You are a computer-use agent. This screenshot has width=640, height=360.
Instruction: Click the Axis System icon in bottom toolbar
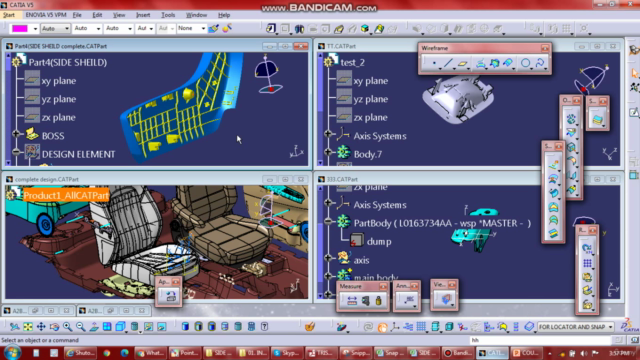pyautogui.click(x=395, y=327)
